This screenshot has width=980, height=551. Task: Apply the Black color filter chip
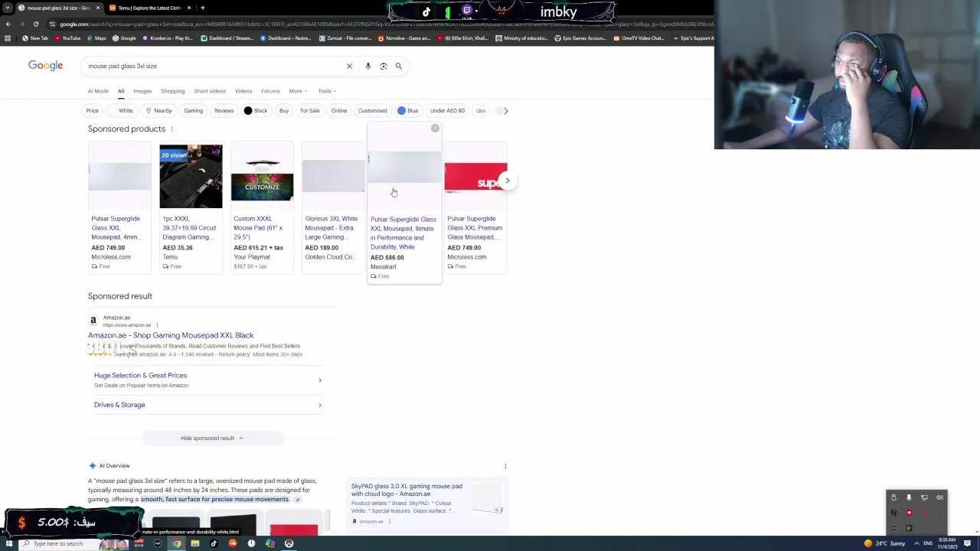256,111
